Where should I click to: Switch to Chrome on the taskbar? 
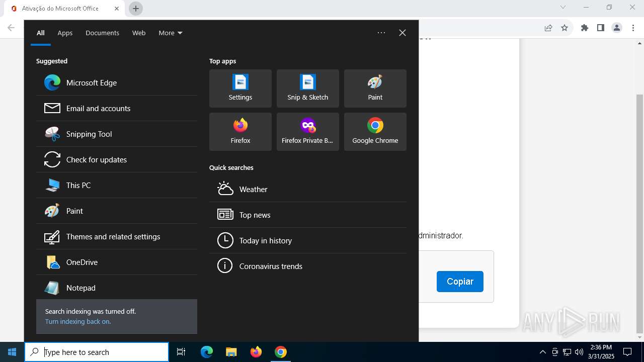281,352
